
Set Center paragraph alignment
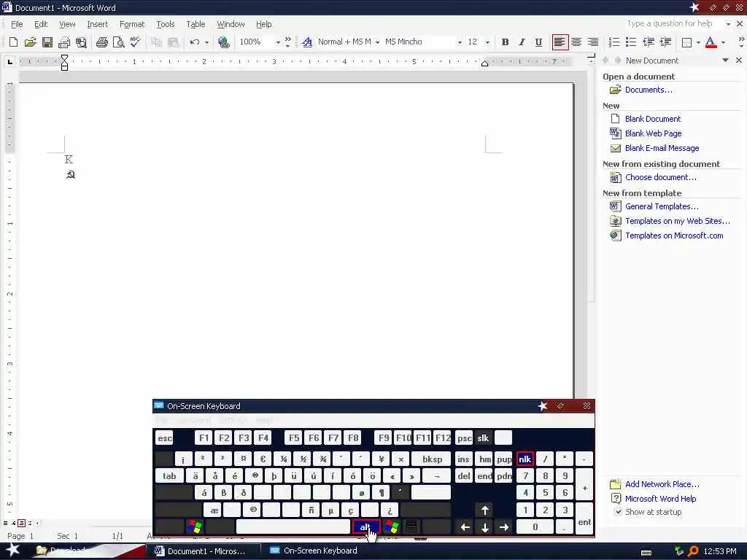point(576,42)
